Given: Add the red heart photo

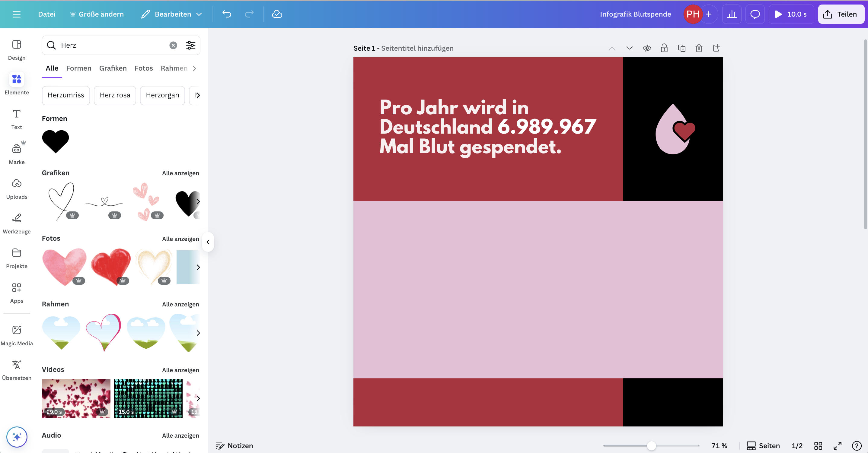Looking at the screenshot, I should coord(110,267).
